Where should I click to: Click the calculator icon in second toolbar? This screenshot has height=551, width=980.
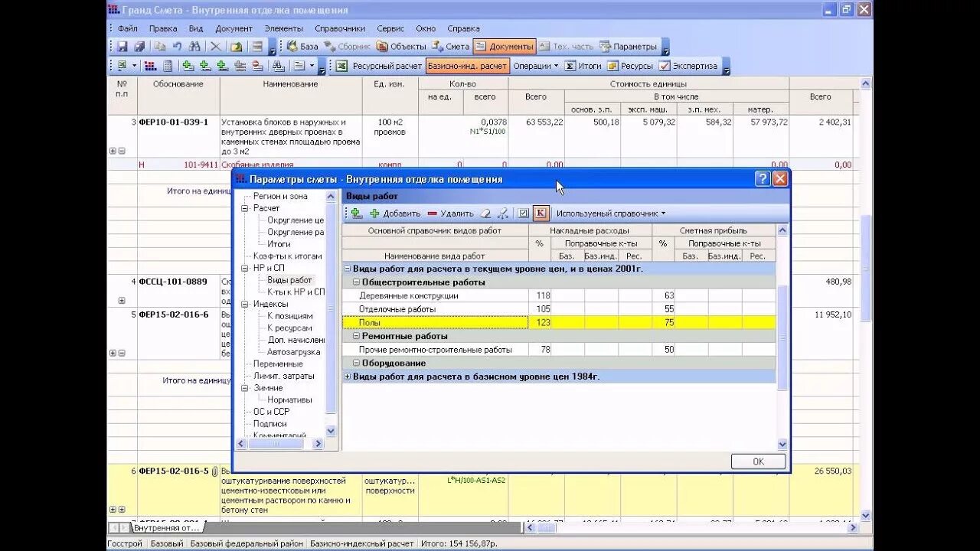point(168,66)
